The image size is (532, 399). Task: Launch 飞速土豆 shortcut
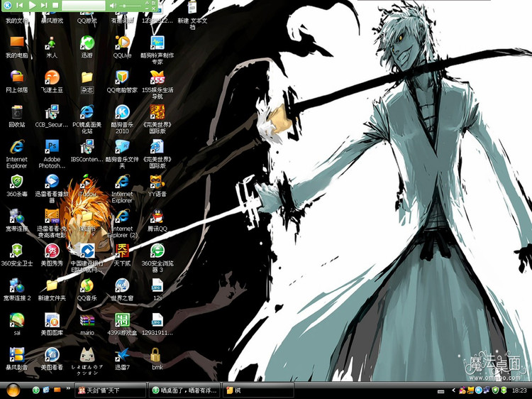pyautogui.click(x=52, y=82)
